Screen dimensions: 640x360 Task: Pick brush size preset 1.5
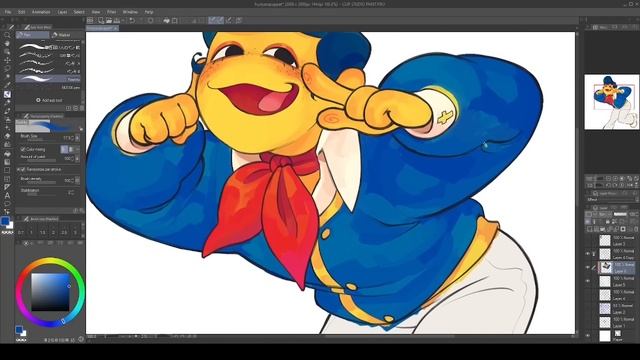point(42,232)
